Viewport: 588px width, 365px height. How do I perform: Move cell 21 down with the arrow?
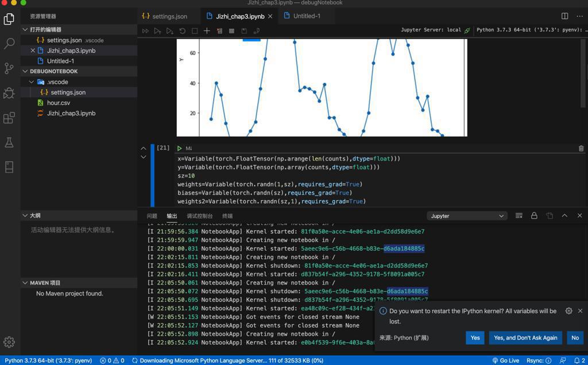pos(143,157)
